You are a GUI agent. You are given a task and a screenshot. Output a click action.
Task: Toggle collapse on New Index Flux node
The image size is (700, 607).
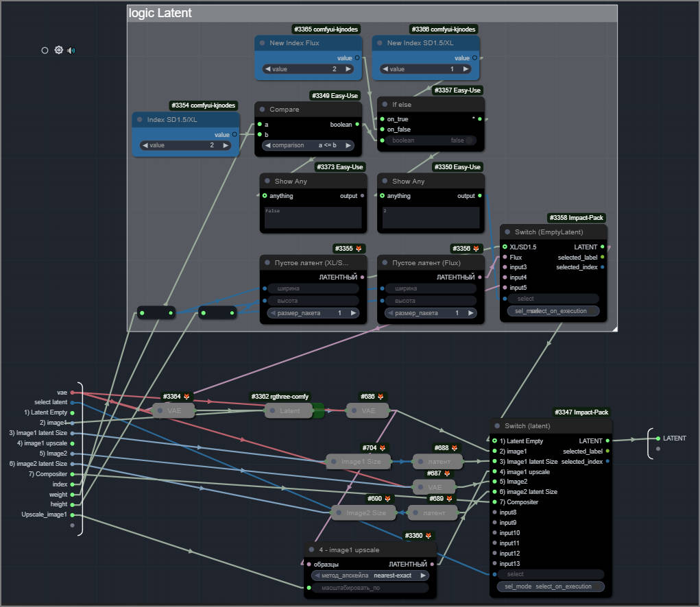[x=262, y=42]
